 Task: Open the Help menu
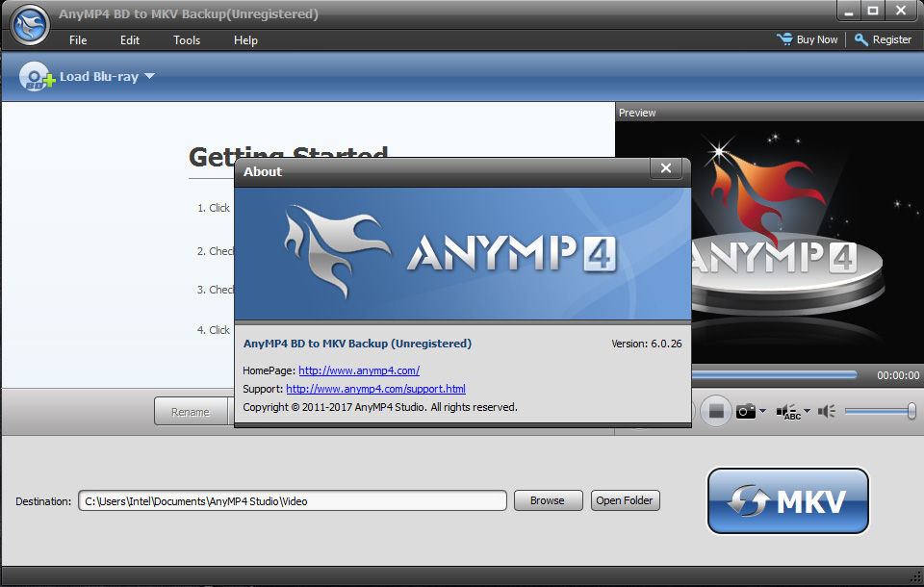tap(245, 40)
